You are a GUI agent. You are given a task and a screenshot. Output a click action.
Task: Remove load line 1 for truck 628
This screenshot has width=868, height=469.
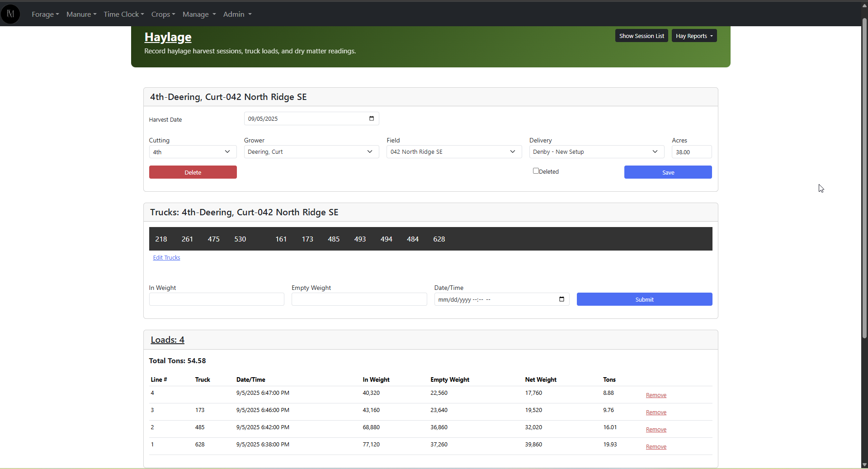[656, 447]
